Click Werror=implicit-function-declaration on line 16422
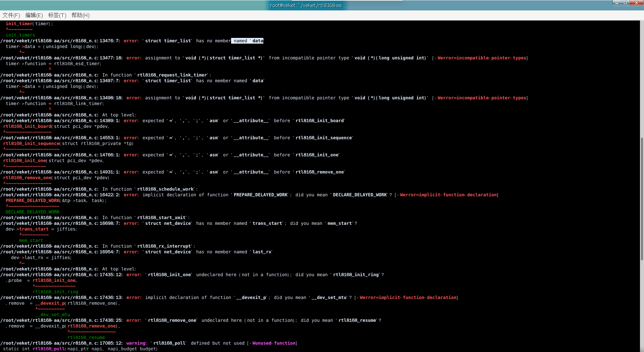Image resolution: width=644 pixels, height=352 pixels. [x=448, y=195]
